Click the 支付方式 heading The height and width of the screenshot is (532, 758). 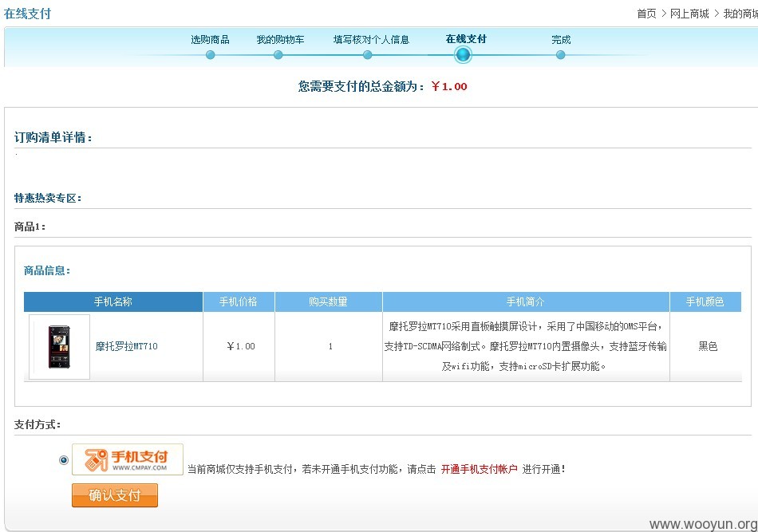38,425
